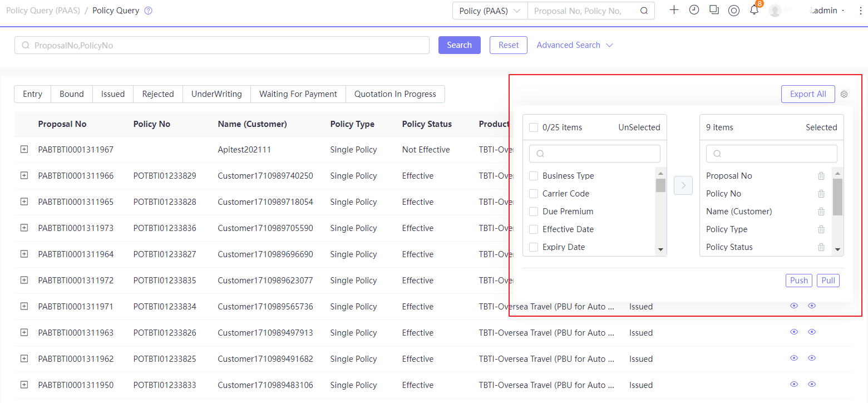
Task: Delete Proposal No from selected columns
Action: [x=821, y=175]
